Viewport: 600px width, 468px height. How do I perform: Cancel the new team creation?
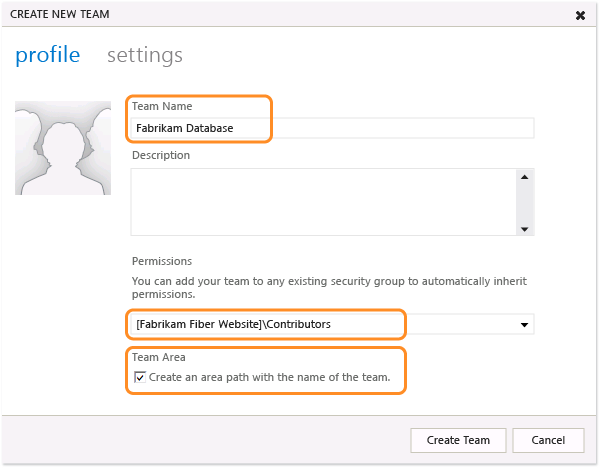(x=548, y=440)
